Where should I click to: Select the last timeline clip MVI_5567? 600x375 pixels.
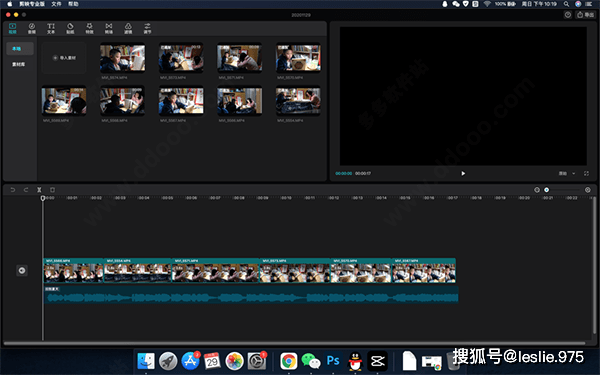pos(424,271)
